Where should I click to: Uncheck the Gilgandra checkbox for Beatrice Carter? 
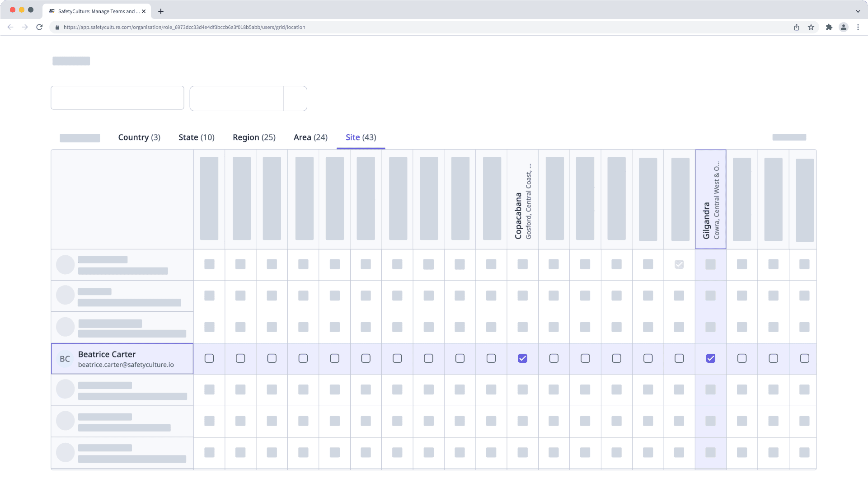710,358
